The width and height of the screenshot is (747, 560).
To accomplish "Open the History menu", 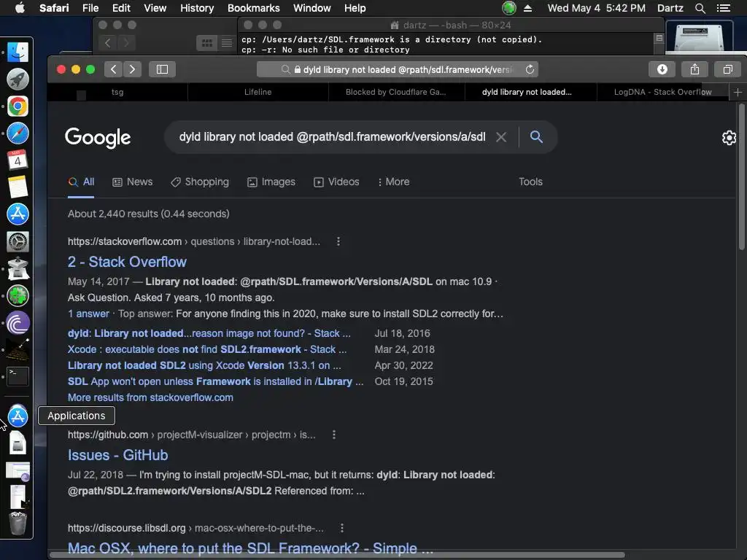I will pos(197,8).
